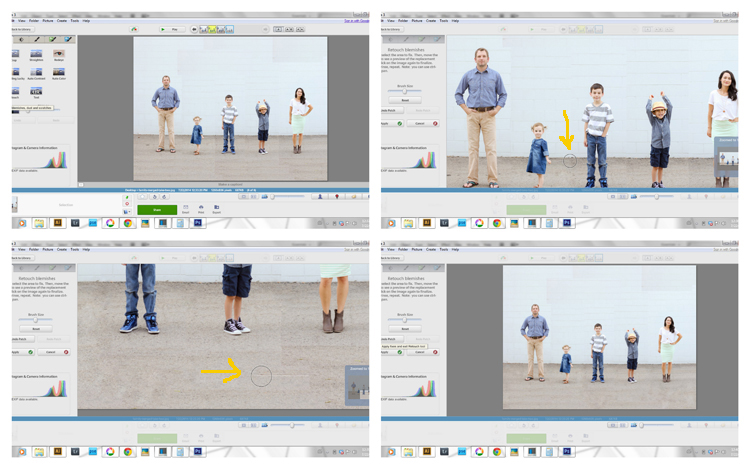This screenshot has width=750, height=469.
Task: Click Export icon in top-left screenshot
Action: [216, 208]
